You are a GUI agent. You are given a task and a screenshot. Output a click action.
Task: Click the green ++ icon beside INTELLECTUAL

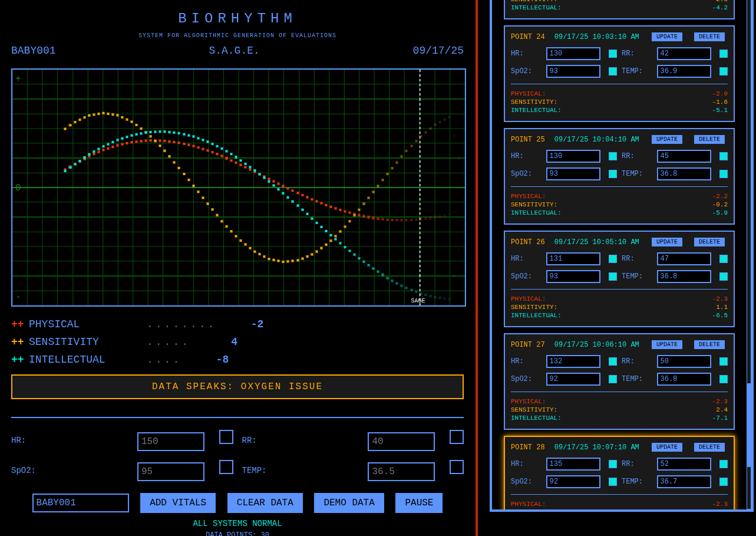[16, 359]
